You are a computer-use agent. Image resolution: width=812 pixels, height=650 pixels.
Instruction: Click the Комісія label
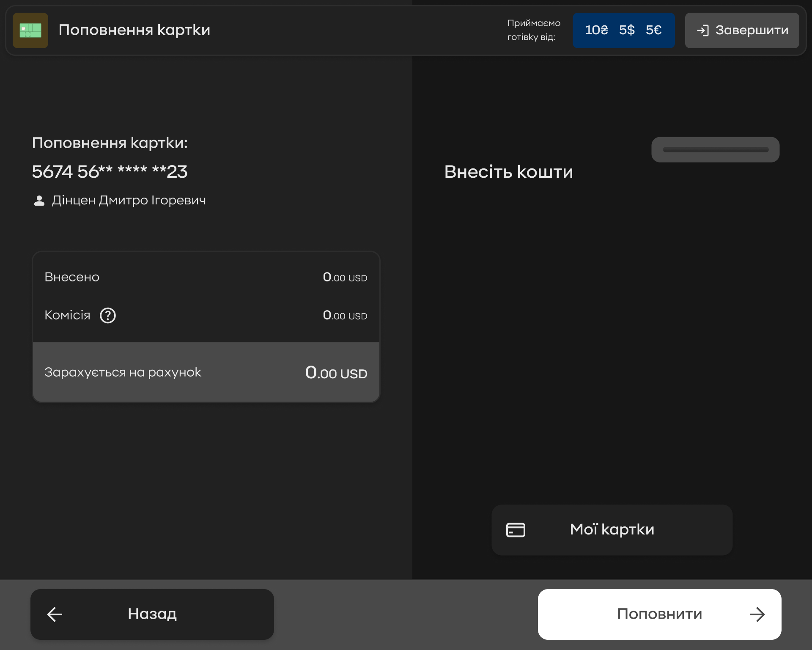(68, 315)
